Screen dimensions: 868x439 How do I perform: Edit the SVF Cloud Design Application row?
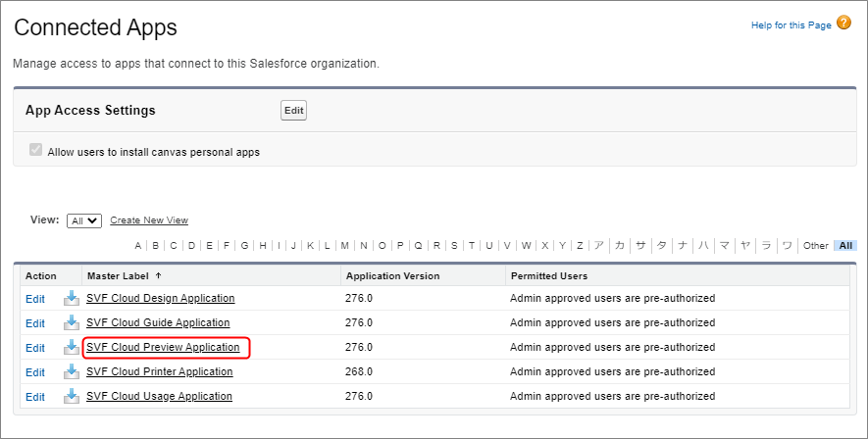pos(35,299)
